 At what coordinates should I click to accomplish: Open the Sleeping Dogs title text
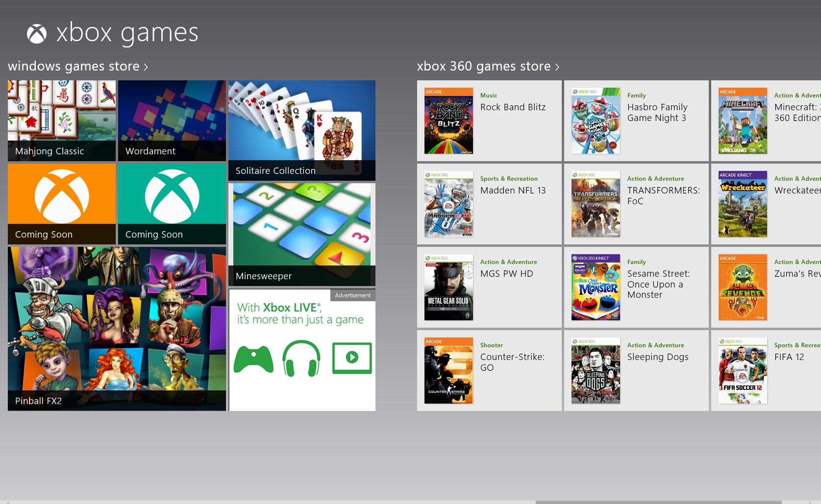(658, 357)
